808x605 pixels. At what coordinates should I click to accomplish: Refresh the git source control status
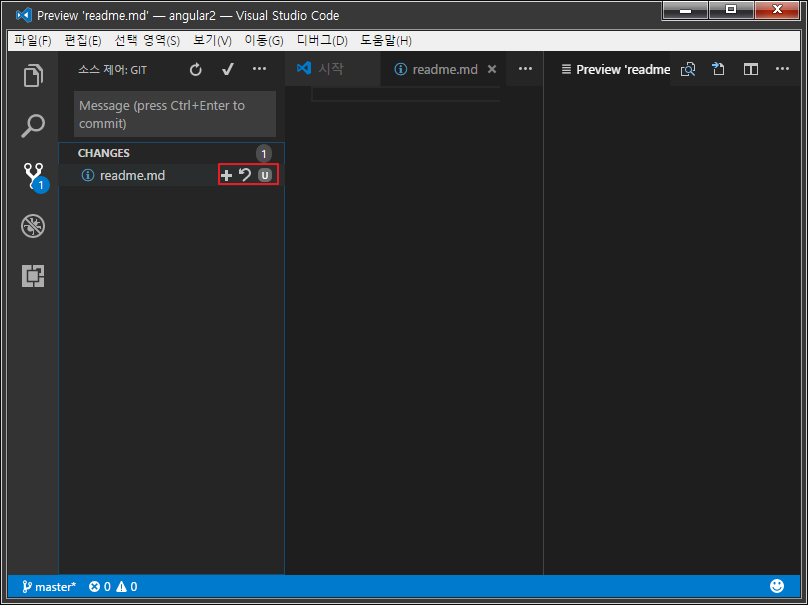(x=196, y=69)
